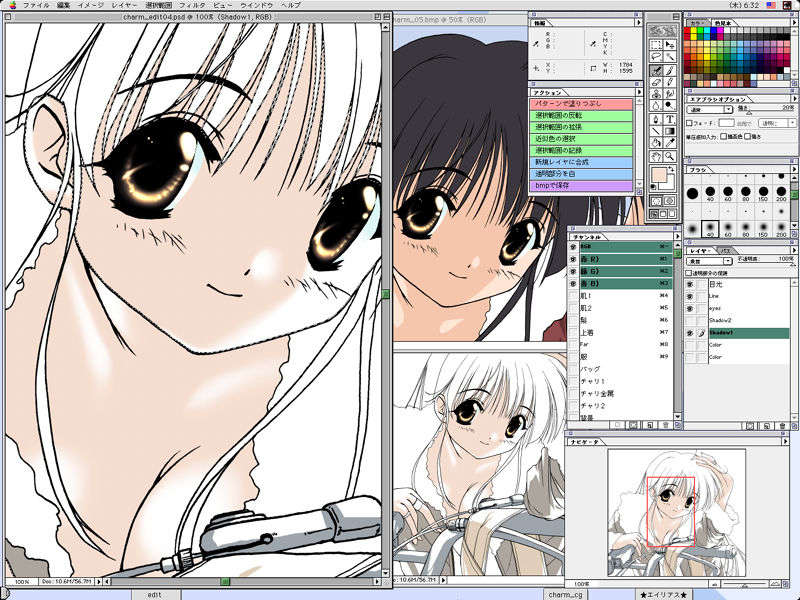
Task: Select the Smudge tool
Action: point(670,94)
